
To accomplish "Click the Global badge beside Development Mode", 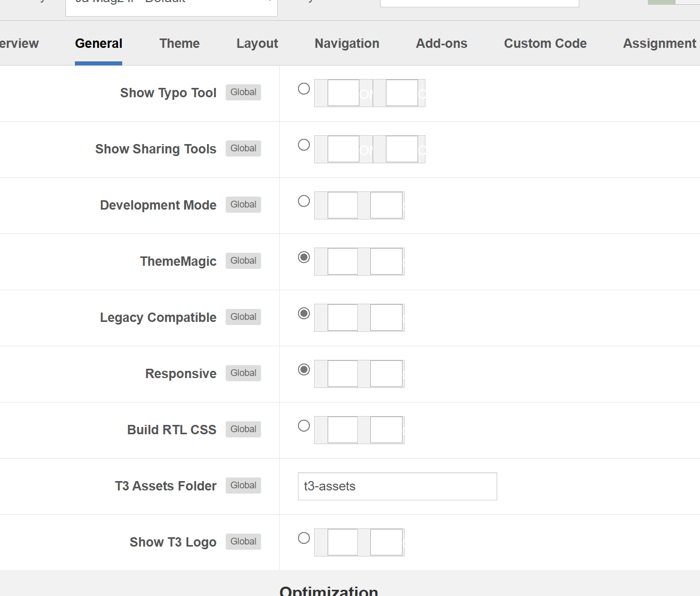I will tap(243, 205).
